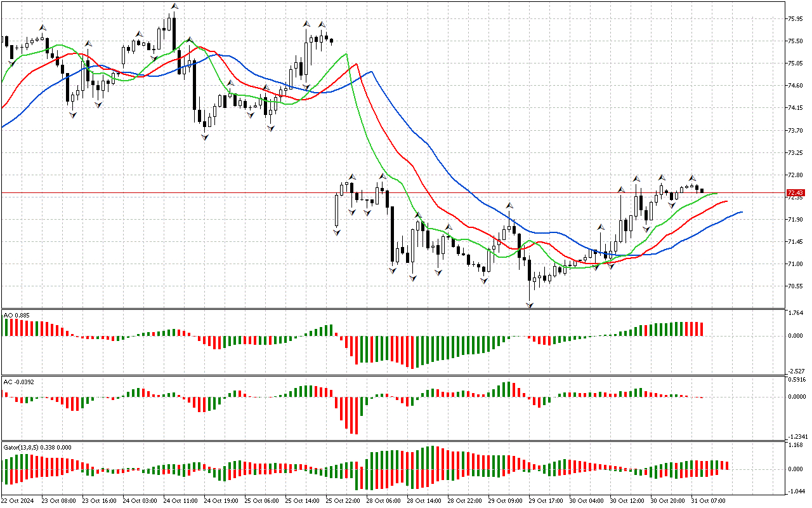This screenshot has width=812, height=508.
Task: Click the -1.044 Gator scale value
Action: pyautogui.click(x=795, y=492)
